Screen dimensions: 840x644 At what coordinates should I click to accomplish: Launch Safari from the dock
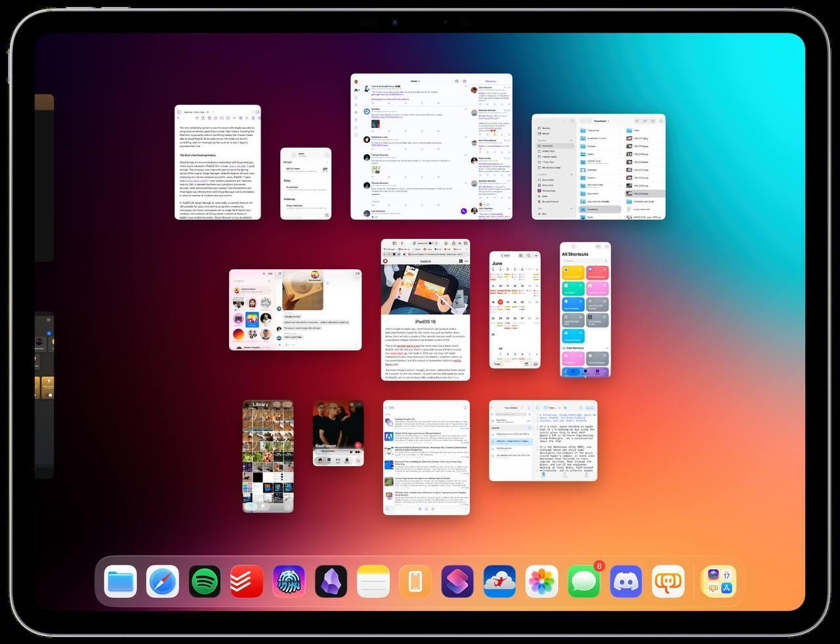(x=162, y=581)
